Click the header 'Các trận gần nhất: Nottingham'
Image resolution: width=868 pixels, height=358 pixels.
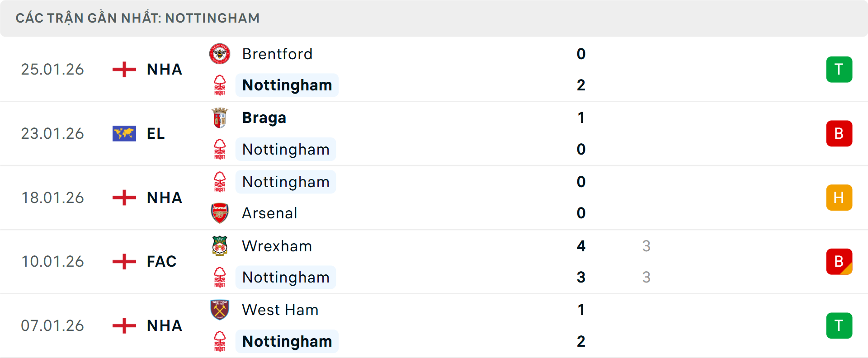(x=137, y=18)
